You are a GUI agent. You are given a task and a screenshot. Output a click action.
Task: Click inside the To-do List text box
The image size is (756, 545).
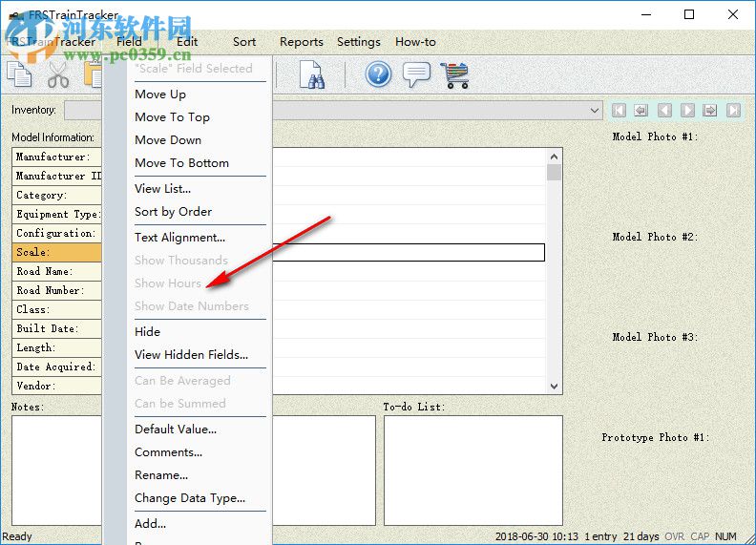click(x=473, y=471)
